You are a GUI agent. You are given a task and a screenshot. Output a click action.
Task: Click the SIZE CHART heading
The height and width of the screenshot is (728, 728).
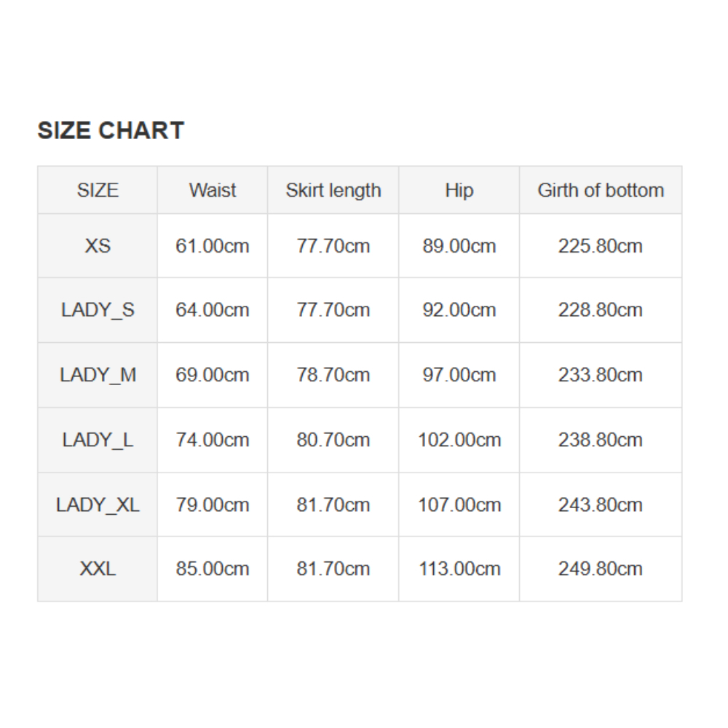(111, 131)
